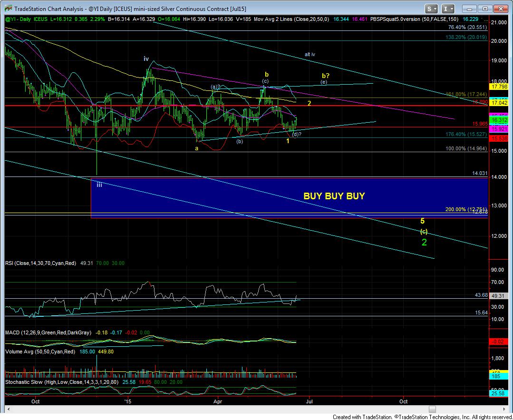Select the RSI (Close,14,30,70,Cyan,Red) label
The image size is (513, 420).
(40, 263)
